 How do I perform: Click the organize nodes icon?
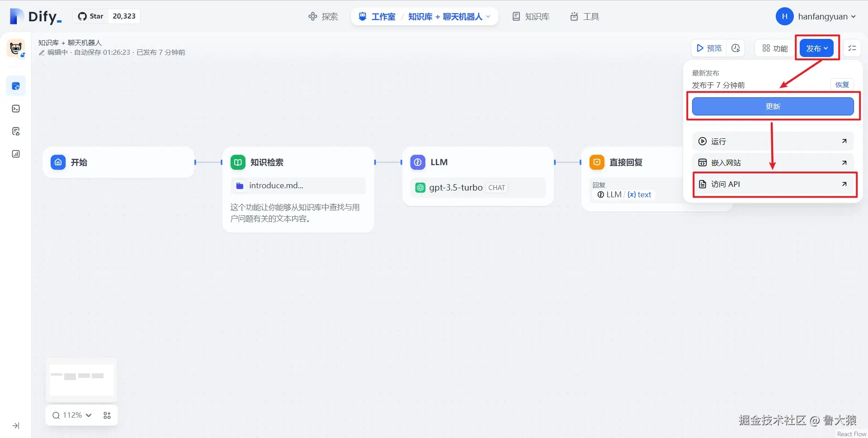tap(107, 415)
